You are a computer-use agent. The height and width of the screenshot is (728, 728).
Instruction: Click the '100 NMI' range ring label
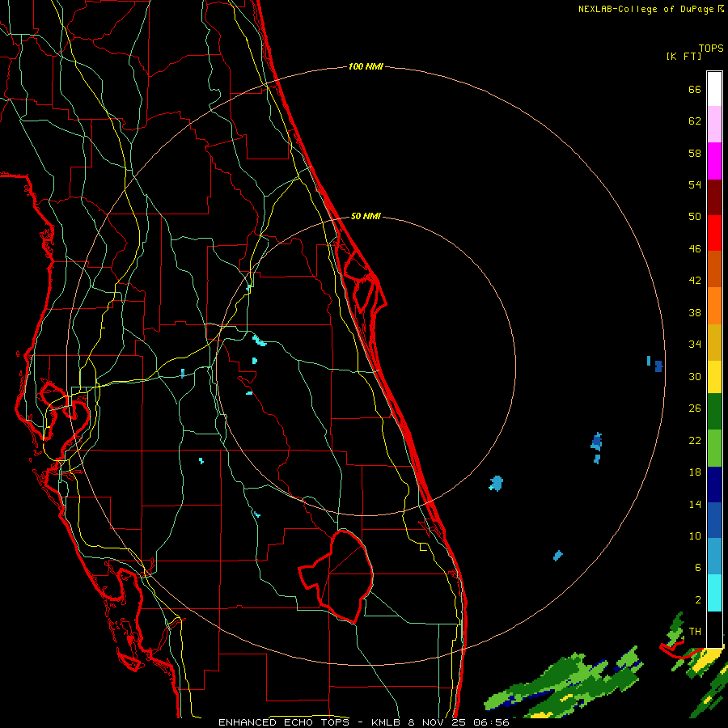coord(366,66)
